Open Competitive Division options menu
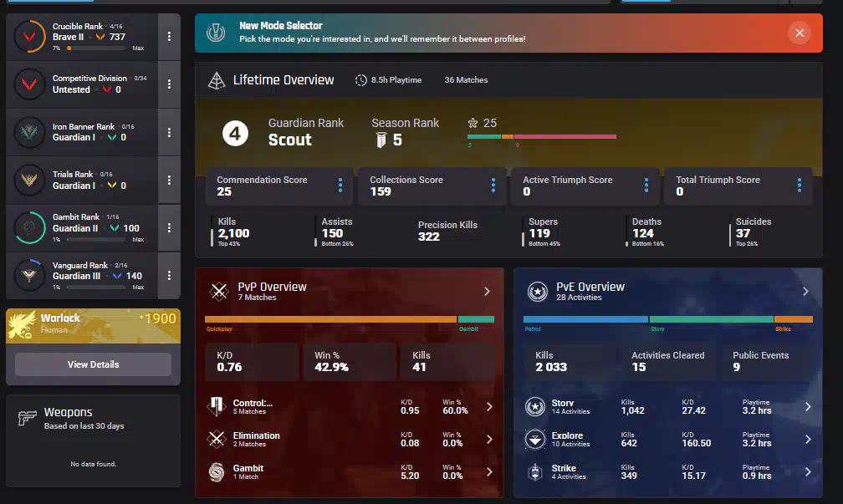Image resolution: width=843 pixels, height=504 pixels. (x=169, y=84)
